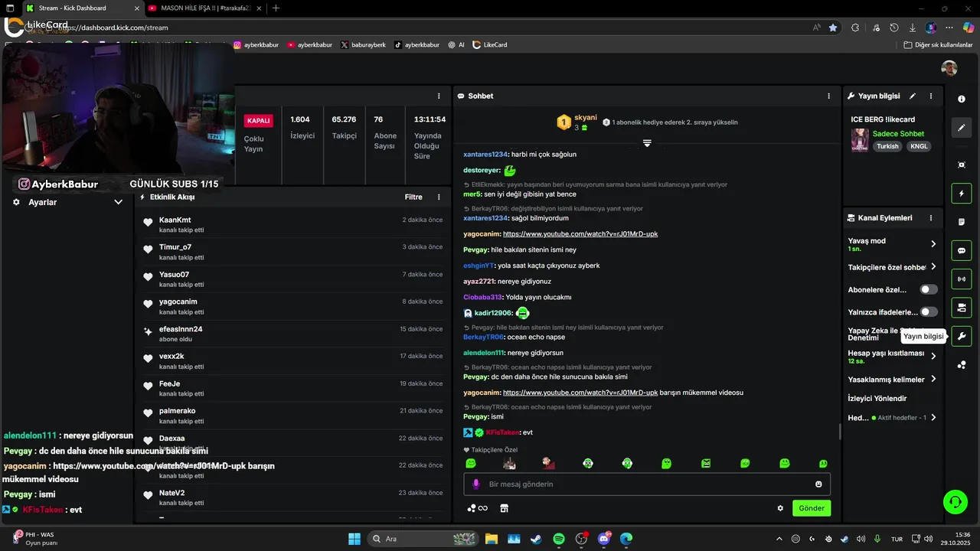Screen dimensions: 980x551
Task: Toggle the lightning bolt panel in sidebar
Action: 962,194
